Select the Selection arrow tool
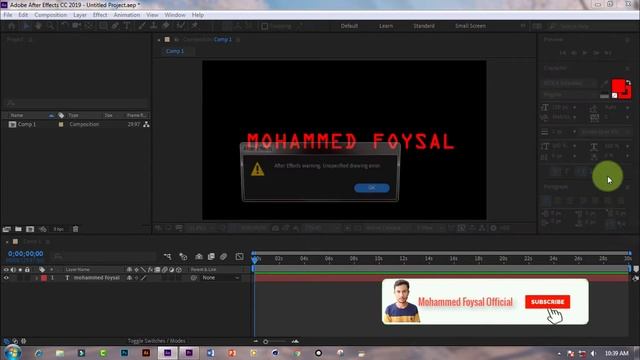This screenshot has height=360, width=640. [x=27, y=26]
